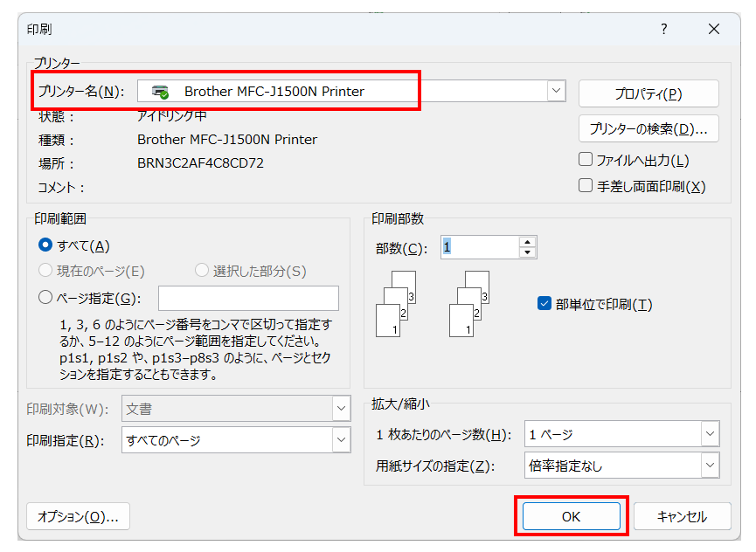Focus the ページ指定 page range text field
Image resolution: width=756 pixels, height=552 pixels.
[248, 298]
